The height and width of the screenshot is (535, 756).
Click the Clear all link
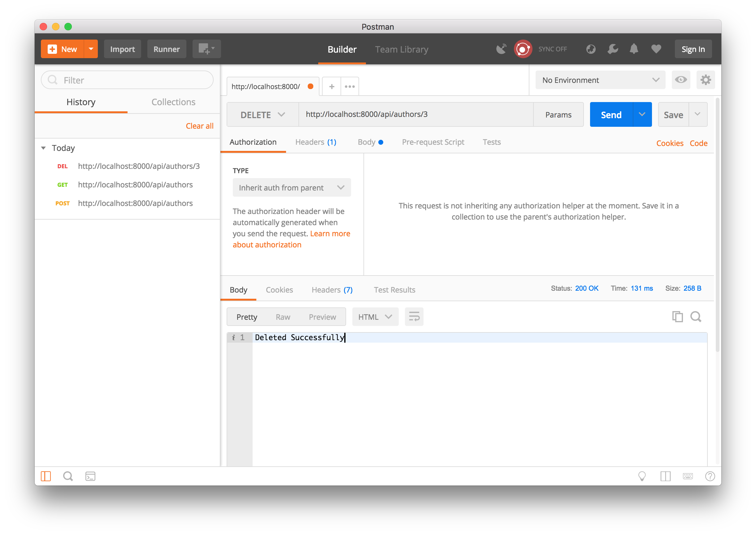[x=199, y=126]
